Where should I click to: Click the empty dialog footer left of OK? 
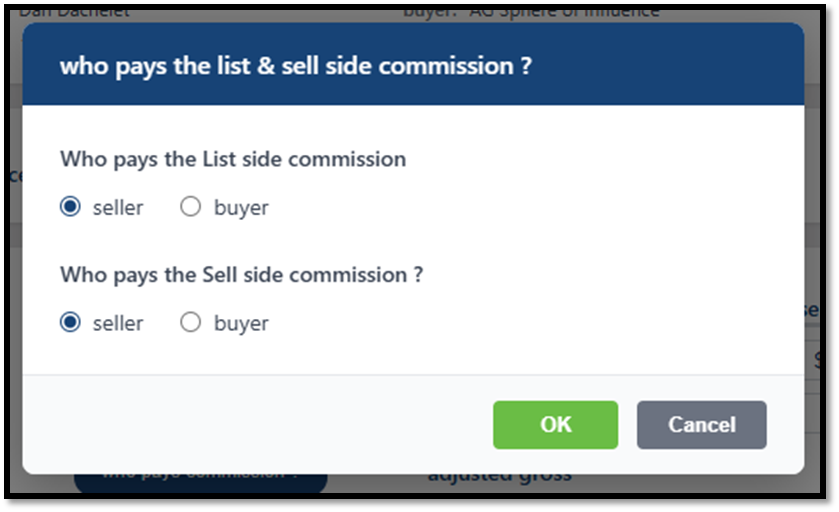(x=250, y=425)
